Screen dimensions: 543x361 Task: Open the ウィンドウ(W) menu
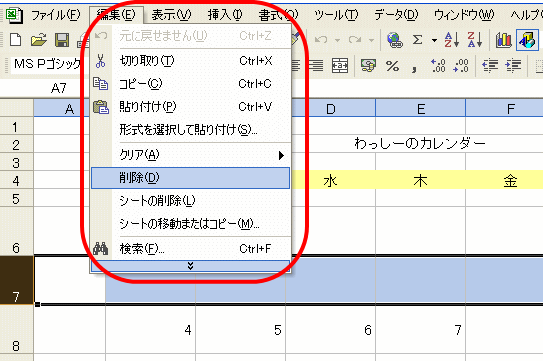point(464,15)
